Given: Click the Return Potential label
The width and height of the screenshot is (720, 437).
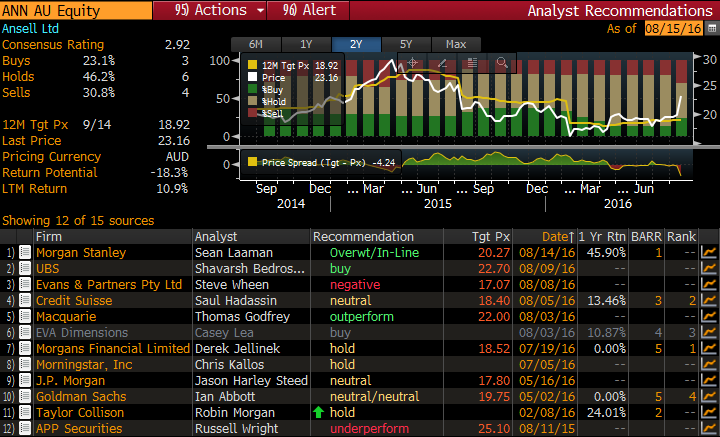Looking at the screenshot, I should tap(50, 173).
